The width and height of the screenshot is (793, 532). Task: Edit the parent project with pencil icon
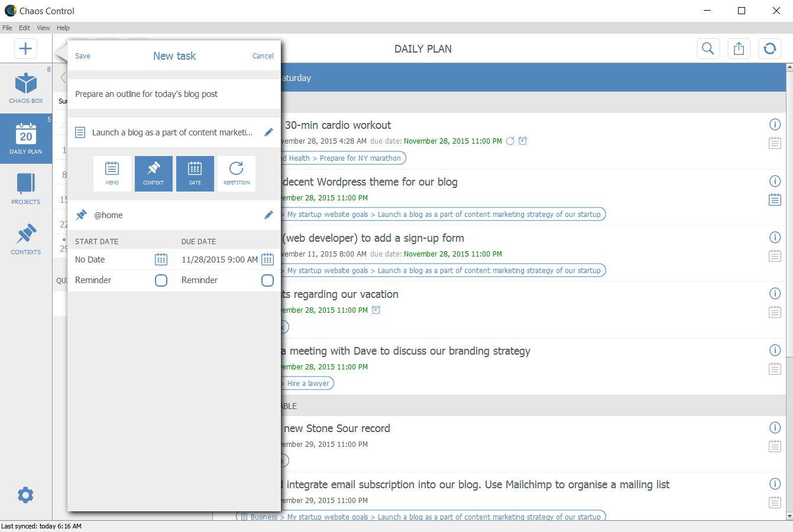(268, 132)
